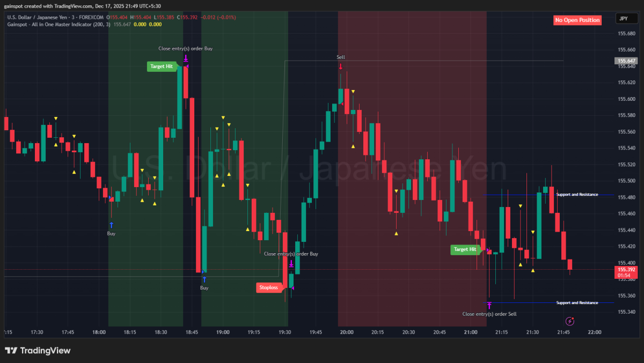Click the 20:00 label on time axis

(347, 332)
